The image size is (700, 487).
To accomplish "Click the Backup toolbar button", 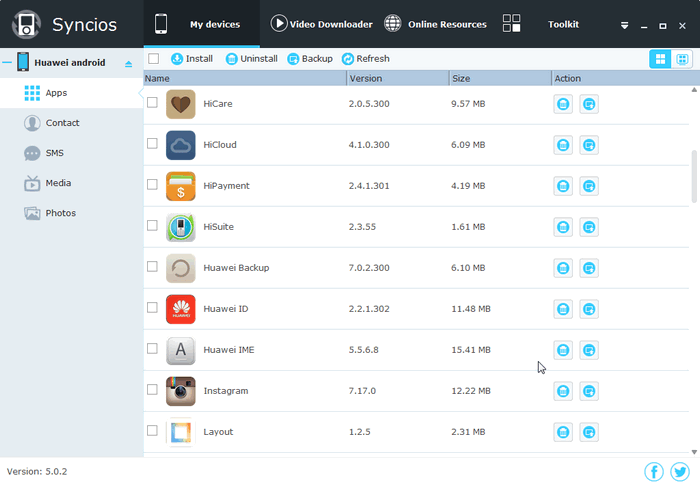I will [310, 58].
